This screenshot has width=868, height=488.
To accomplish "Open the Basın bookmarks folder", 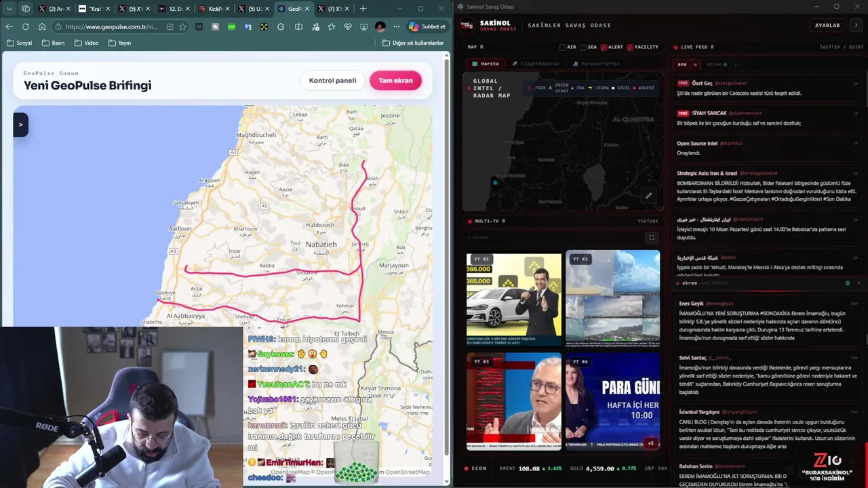I will (x=53, y=43).
